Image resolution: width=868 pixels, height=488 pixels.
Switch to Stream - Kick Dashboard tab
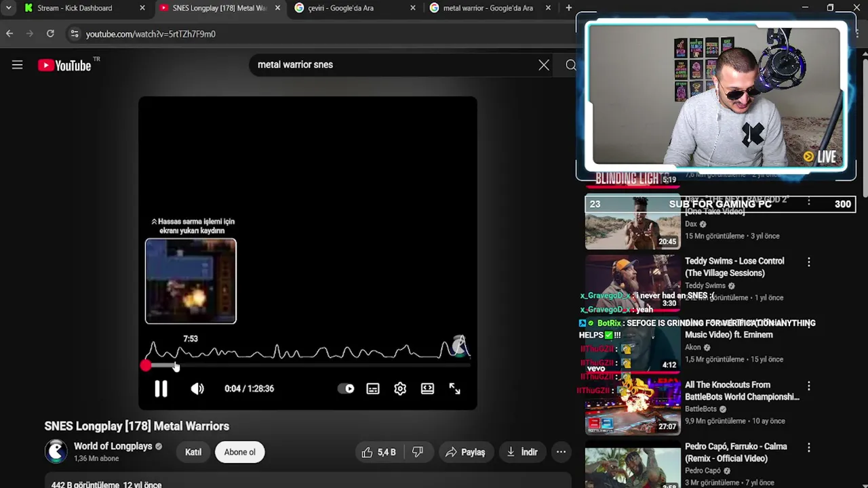click(75, 8)
